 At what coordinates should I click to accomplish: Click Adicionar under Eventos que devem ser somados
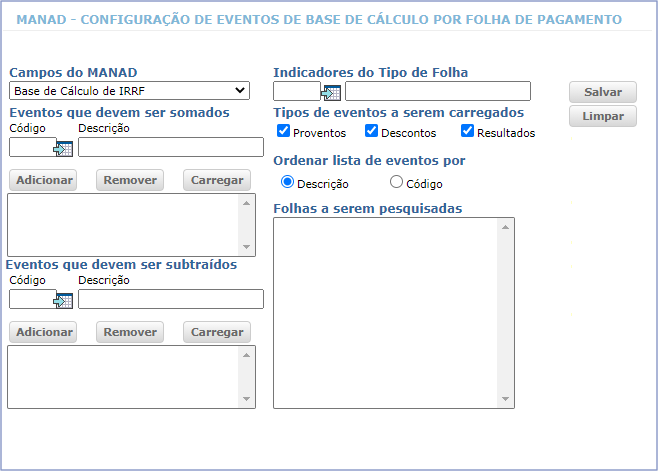pos(44,180)
